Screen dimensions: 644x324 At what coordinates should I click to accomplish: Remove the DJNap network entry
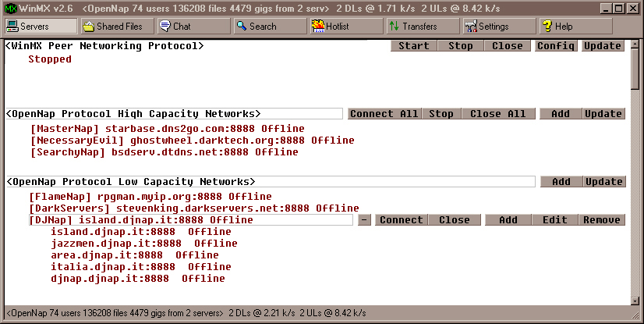[x=602, y=220]
